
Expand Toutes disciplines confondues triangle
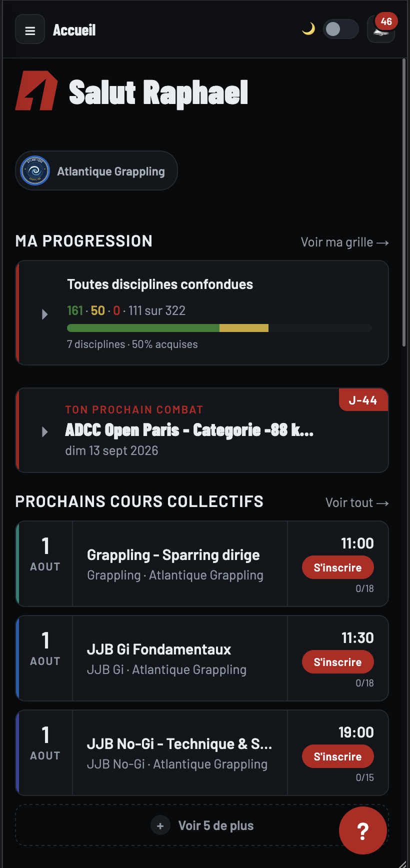coord(44,314)
